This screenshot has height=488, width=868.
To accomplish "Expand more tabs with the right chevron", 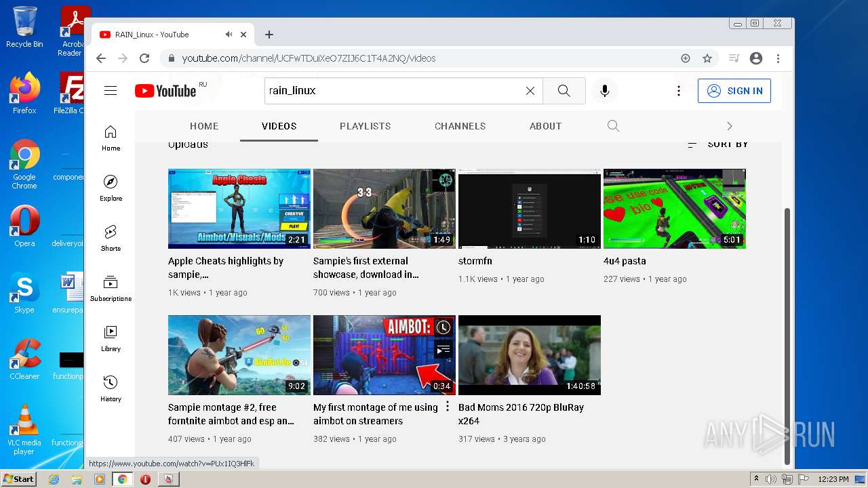I will pos(730,126).
